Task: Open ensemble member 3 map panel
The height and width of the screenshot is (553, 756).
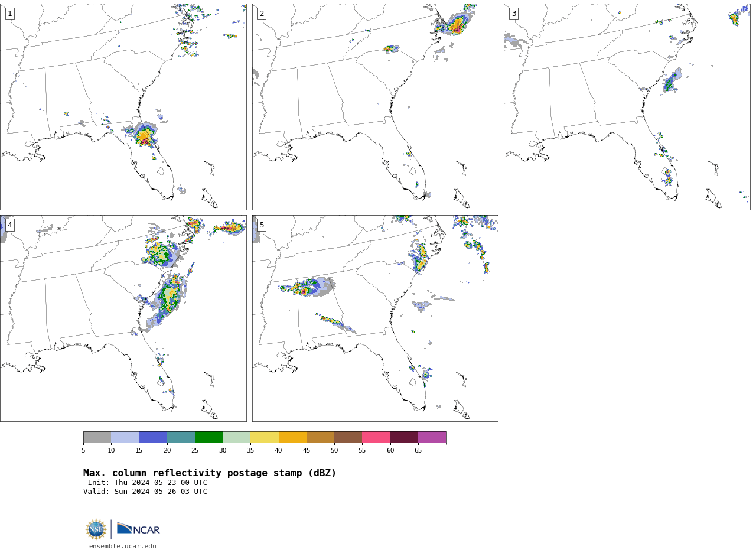Action: click(x=627, y=107)
